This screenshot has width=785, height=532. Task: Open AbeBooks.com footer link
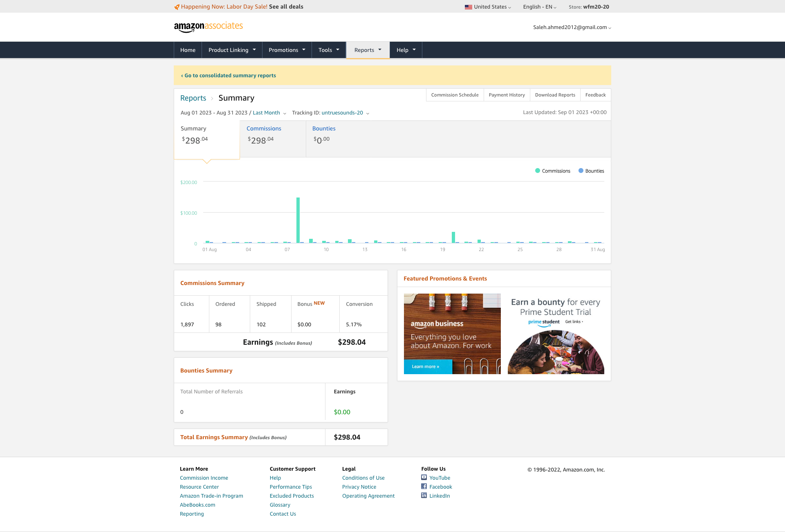click(x=197, y=505)
